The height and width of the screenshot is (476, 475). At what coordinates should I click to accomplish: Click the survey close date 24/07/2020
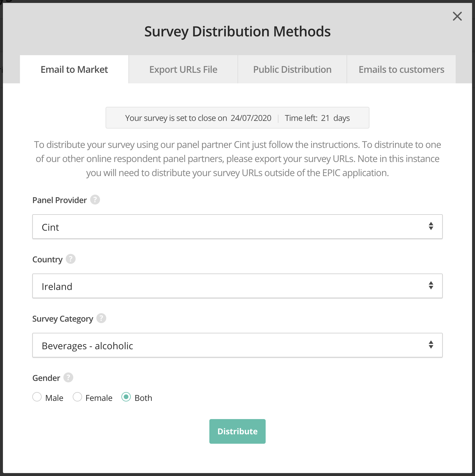coord(251,118)
